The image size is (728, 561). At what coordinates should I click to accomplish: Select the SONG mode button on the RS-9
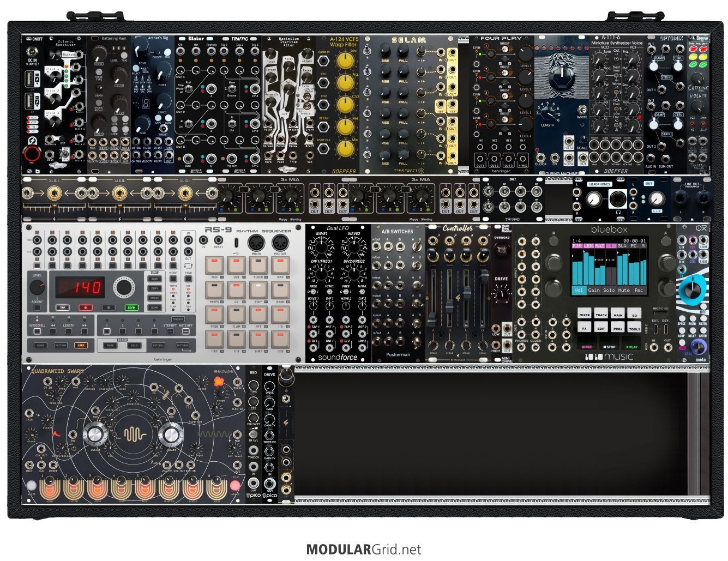(x=40, y=345)
